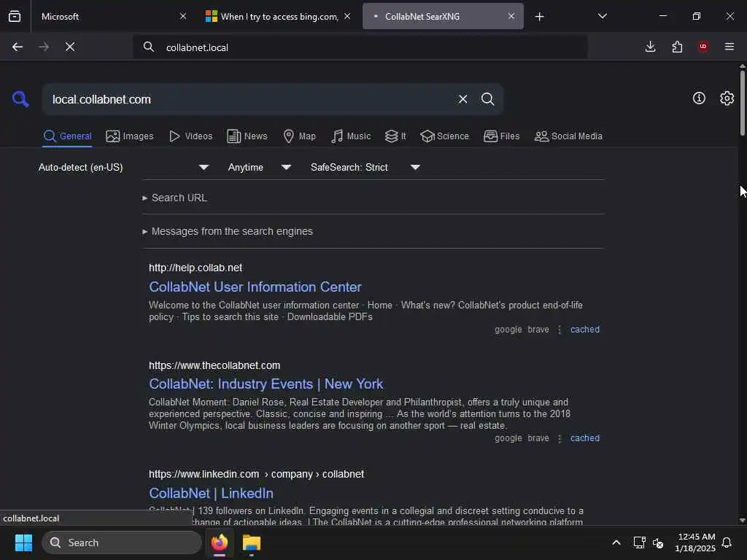Stop loading the page
This screenshot has width=747, height=560.
[70, 47]
